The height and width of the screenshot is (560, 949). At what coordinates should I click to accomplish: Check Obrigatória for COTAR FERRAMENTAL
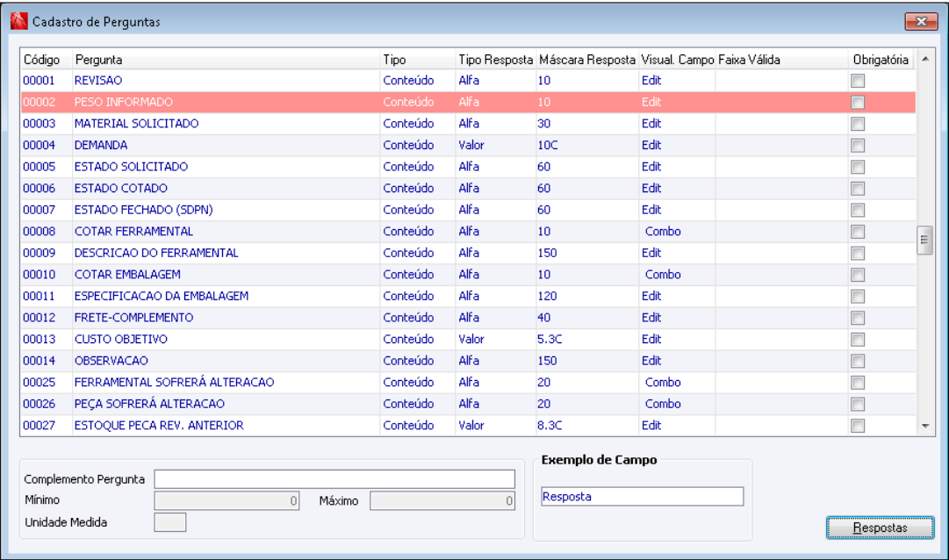[x=858, y=232]
